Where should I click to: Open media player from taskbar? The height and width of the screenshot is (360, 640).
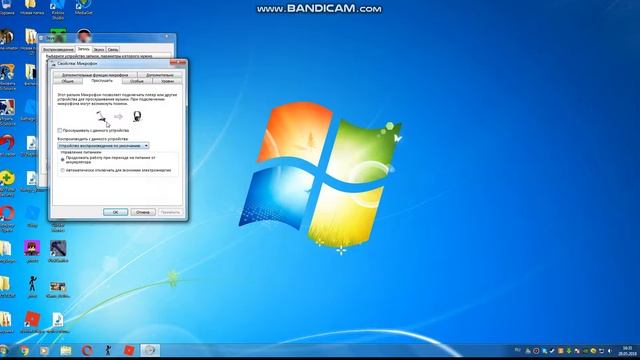pyautogui.click(x=44, y=350)
